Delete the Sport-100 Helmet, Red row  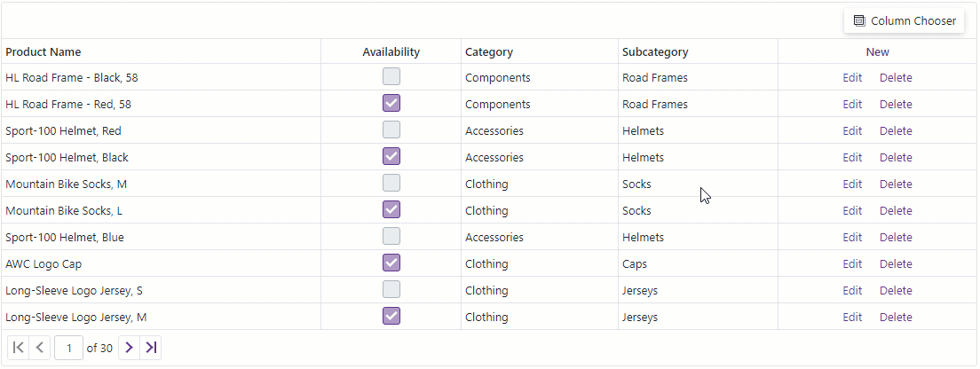point(896,130)
